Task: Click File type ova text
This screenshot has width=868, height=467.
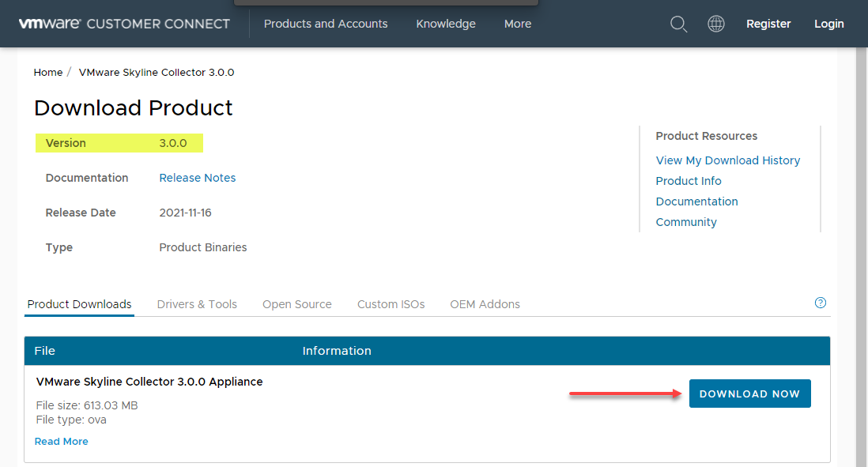Action: pyautogui.click(x=71, y=420)
